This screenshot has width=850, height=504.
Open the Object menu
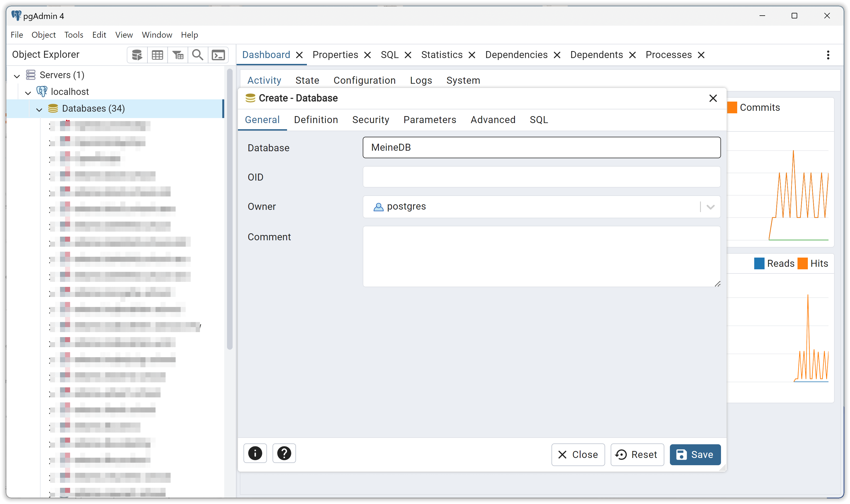click(x=44, y=35)
